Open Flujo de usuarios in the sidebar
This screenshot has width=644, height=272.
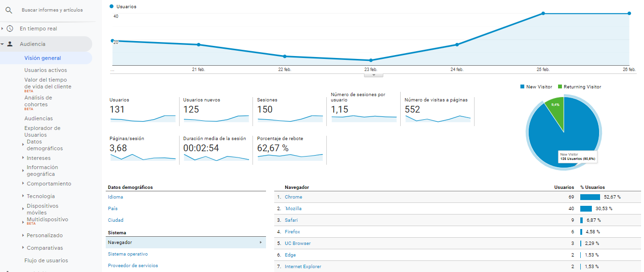(46, 260)
